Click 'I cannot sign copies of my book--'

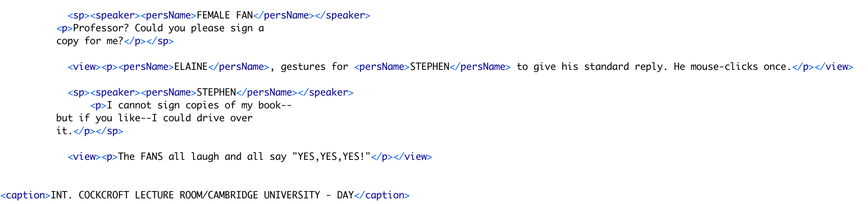(199, 105)
